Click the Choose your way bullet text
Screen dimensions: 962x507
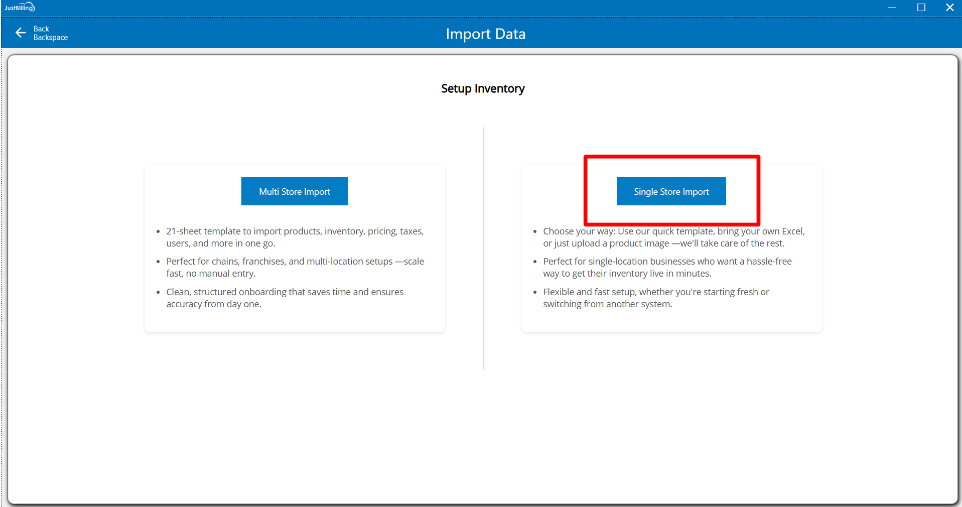pos(673,236)
